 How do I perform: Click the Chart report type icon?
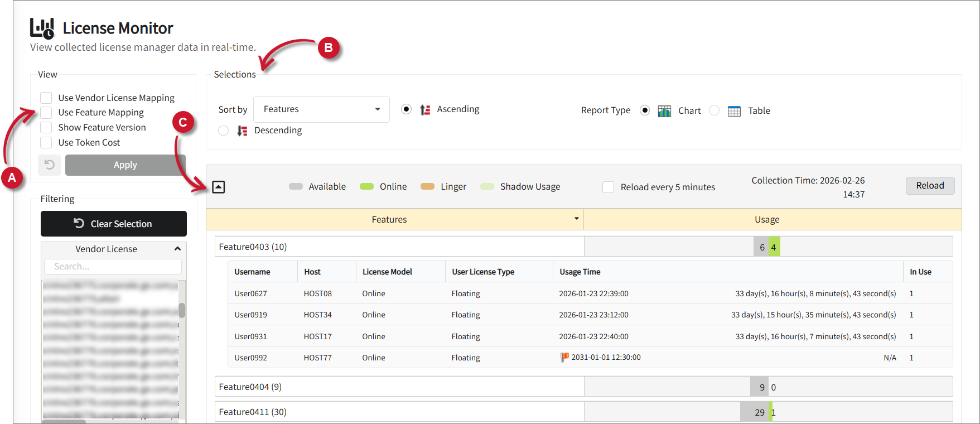coord(664,111)
